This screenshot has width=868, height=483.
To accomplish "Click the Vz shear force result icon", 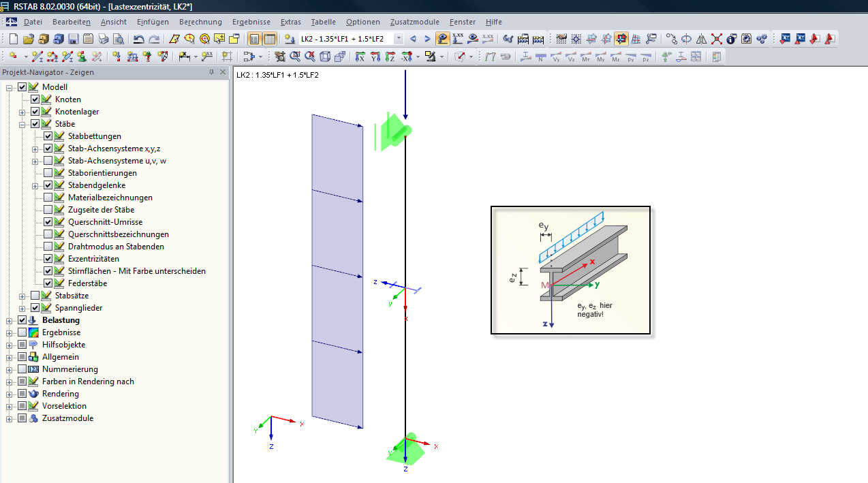I will (x=571, y=57).
